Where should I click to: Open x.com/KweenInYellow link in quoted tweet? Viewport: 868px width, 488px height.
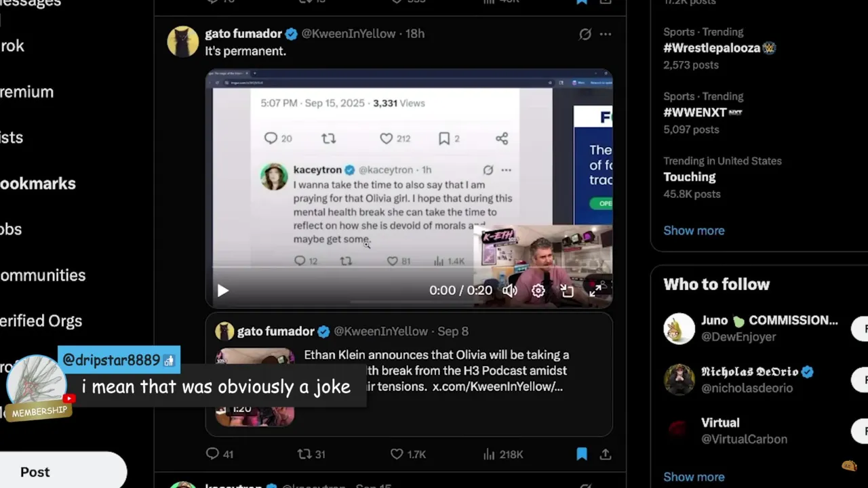coord(498,387)
